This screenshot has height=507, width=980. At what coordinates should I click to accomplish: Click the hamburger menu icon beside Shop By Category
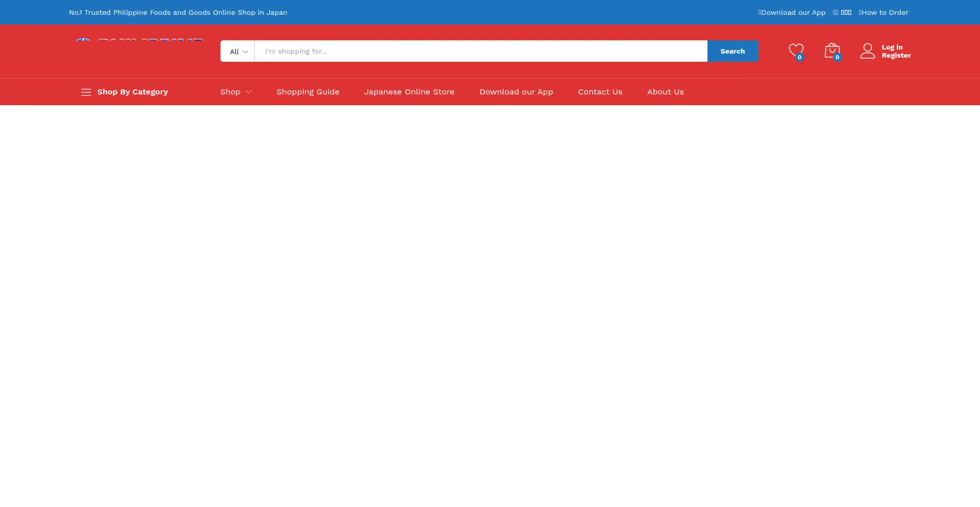[x=86, y=92]
